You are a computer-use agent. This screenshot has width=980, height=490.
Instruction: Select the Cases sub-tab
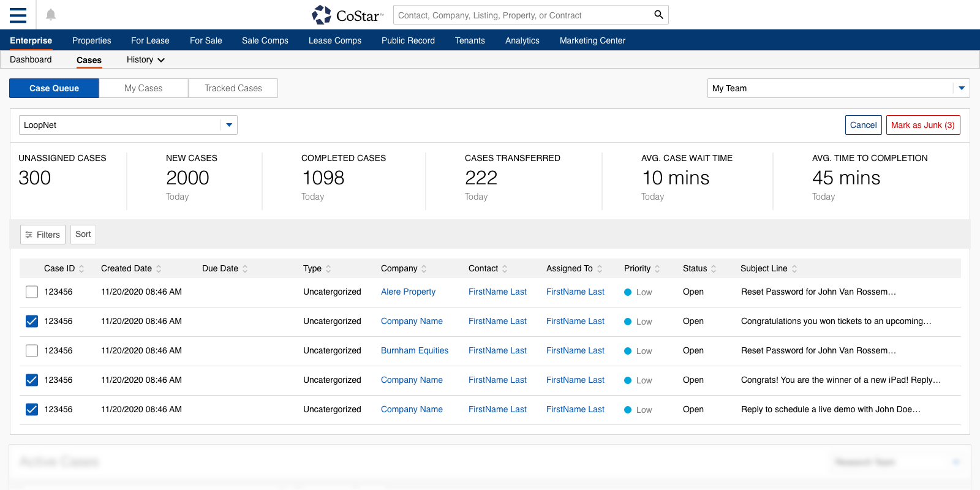click(89, 60)
